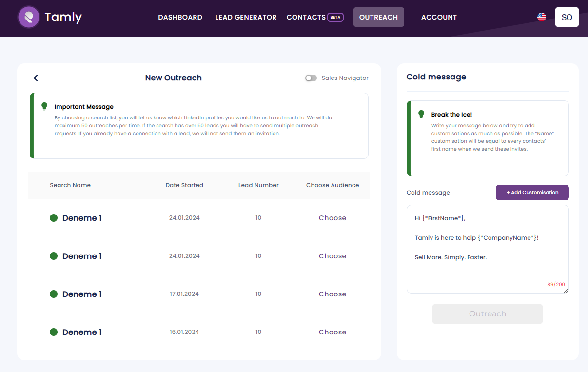The height and width of the screenshot is (372, 588).
Task: Click inside the Cold message text area
Action: click(x=488, y=249)
